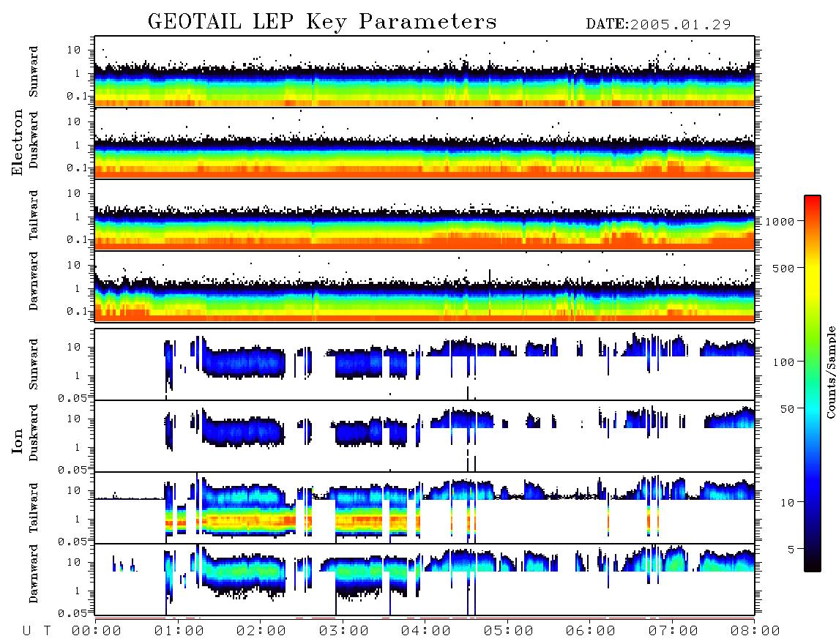Click the '06:00' time tick label
The width and height of the screenshot is (836, 644).
[591, 632]
